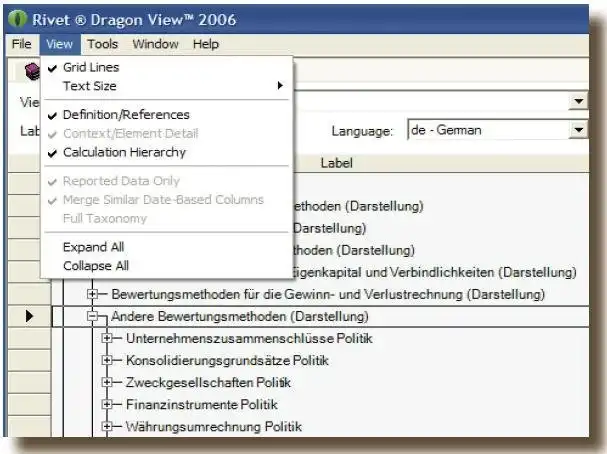Click Merge Similar Date-Based Columns item
This screenshot has width=607, height=454.
[166, 200]
